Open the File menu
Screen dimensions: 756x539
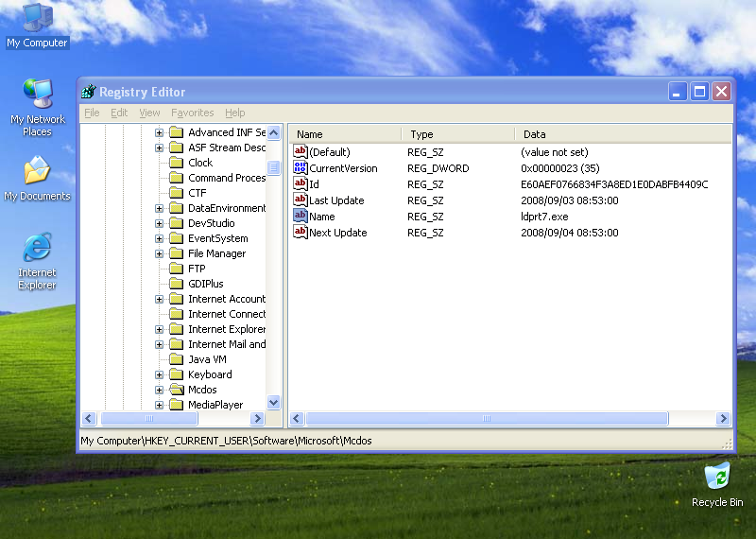click(x=92, y=113)
